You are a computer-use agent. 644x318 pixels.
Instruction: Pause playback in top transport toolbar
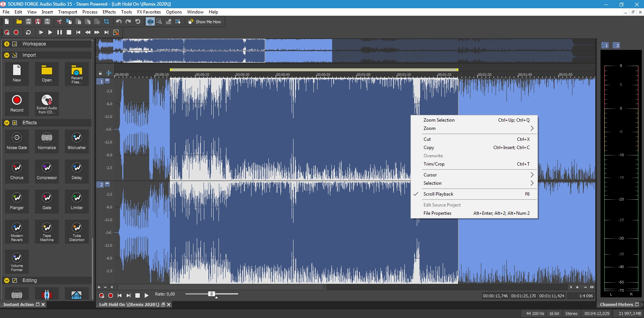pyautogui.click(x=60, y=32)
